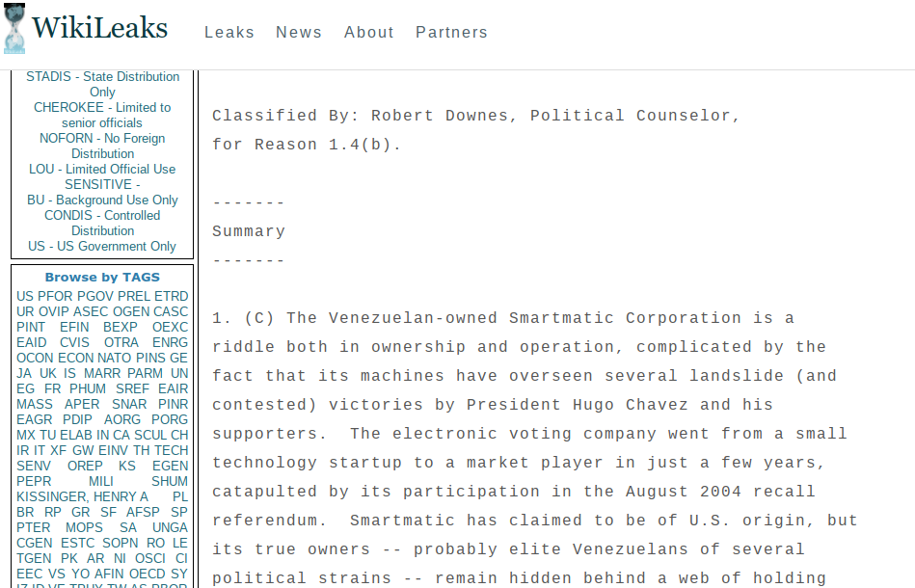Open the EAIR tag
Image resolution: width=915 pixels, height=588 pixels.
click(x=174, y=388)
